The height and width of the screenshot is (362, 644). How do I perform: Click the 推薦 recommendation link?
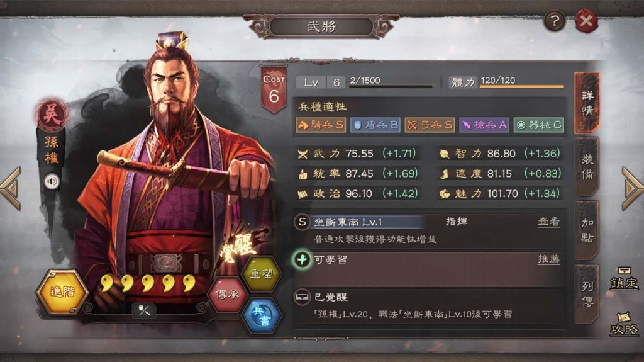click(x=548, y=259)
